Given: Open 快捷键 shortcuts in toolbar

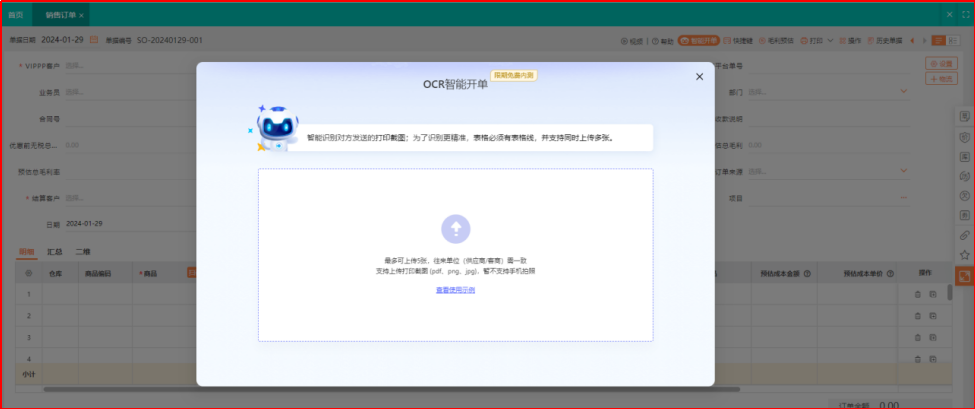Looking at the screenshot, I should pyautogui.click(x=736, y=41).
